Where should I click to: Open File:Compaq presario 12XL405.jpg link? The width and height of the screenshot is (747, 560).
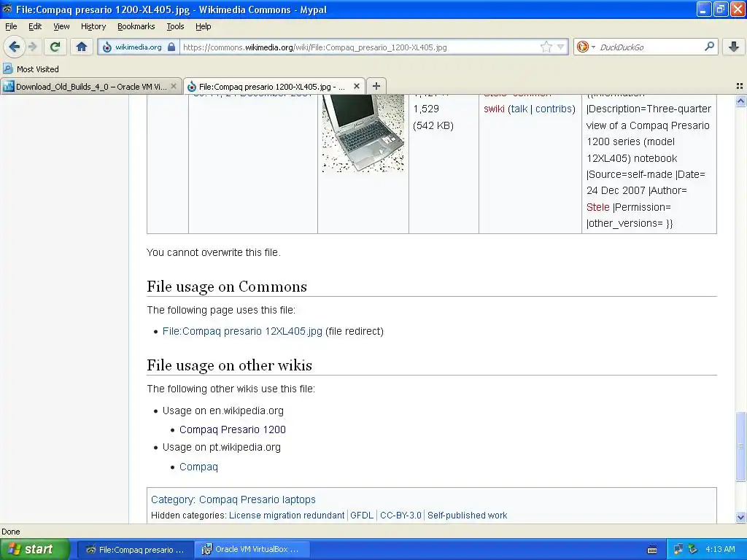[242, 331]
